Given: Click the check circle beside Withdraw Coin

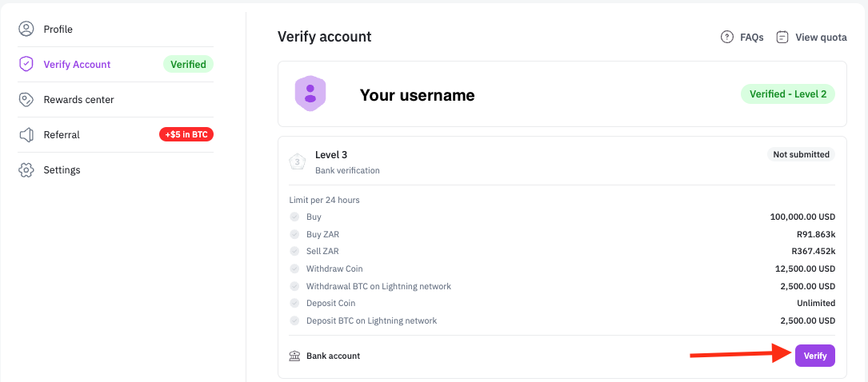Looking at the screenshot, I should pos(294,269).
